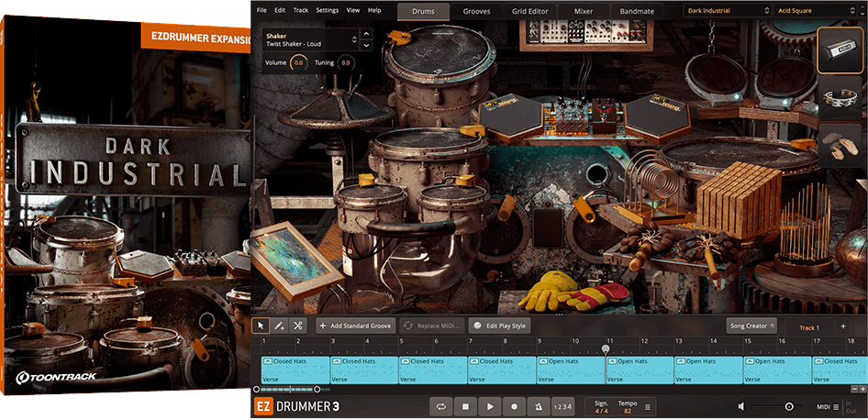This screenshot has height=420, width=868.
Task: Open the Track menu
Action: point(301,10)
